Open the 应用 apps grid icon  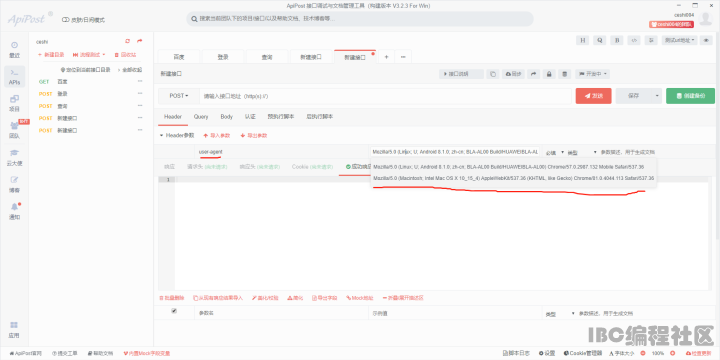pyautogui.click(x=14, y=329)
